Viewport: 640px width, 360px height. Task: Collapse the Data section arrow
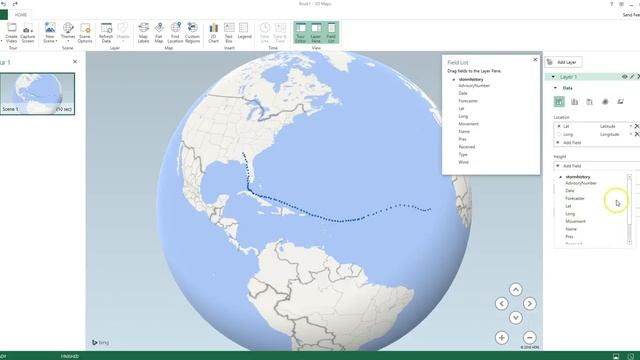(556, 88)
